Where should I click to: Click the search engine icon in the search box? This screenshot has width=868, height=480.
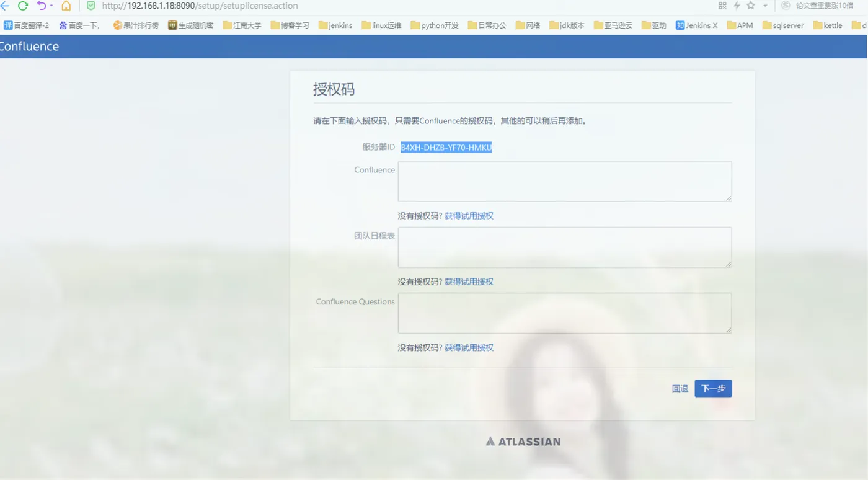[x=786, y=6]
